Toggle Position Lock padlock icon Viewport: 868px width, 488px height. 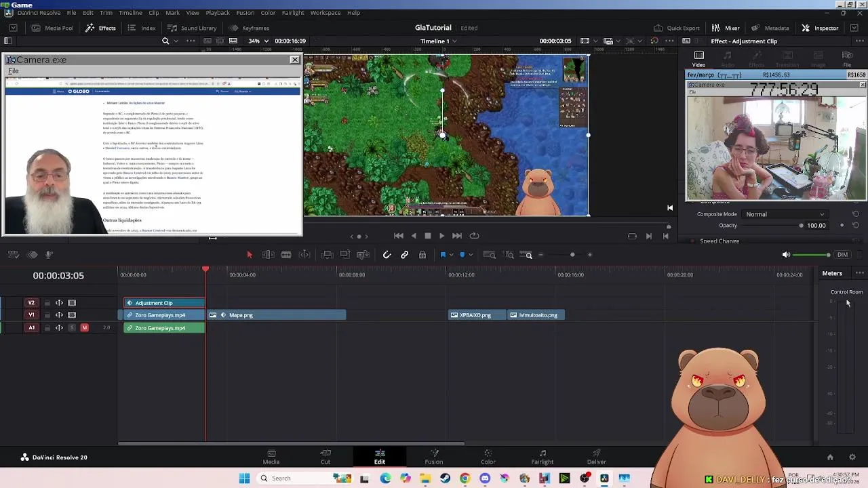pos(422,255)
